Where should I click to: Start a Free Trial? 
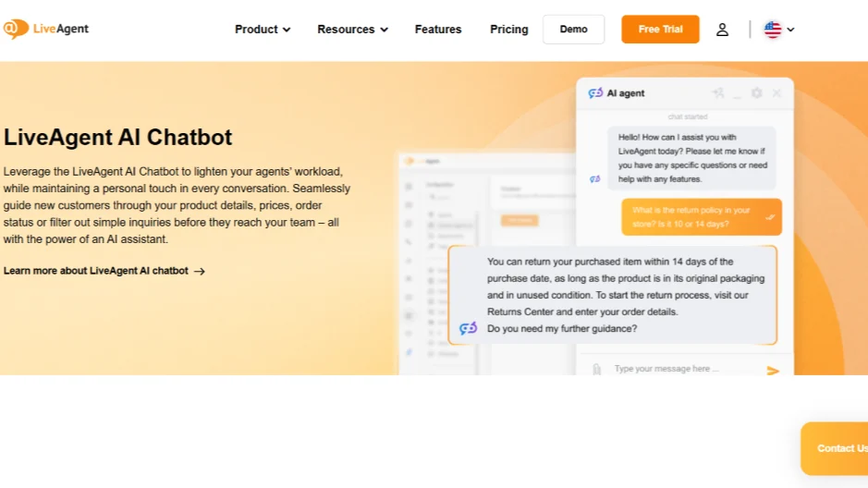click(x=660, y=30)
